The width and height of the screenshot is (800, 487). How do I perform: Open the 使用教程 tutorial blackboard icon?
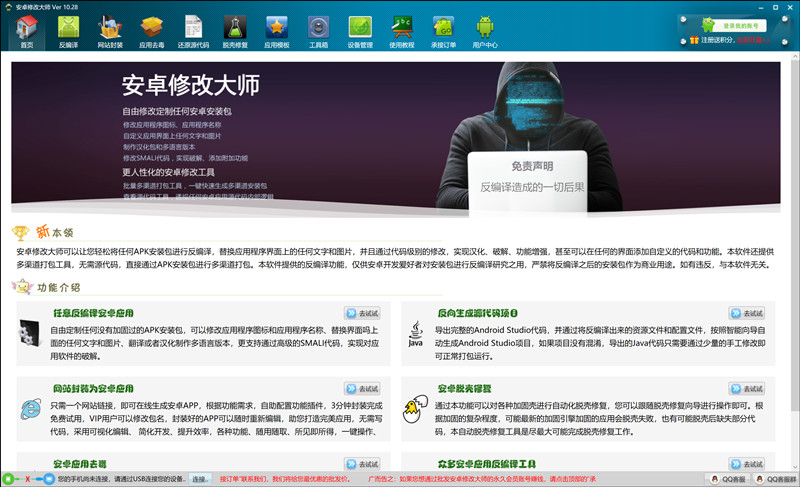(x=402, y=31)
